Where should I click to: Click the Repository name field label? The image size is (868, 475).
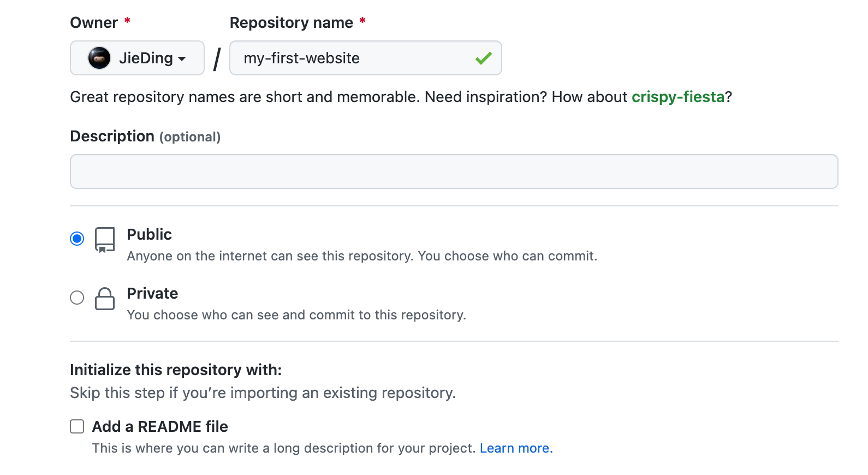click(x=291, y=23)
